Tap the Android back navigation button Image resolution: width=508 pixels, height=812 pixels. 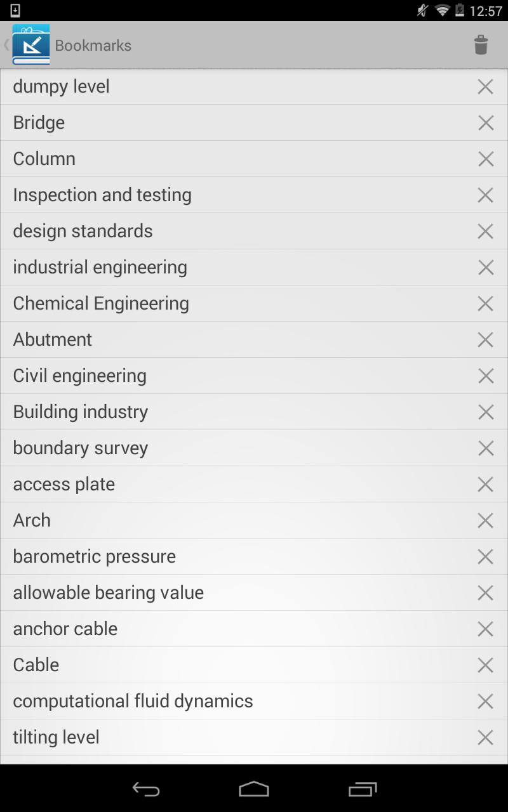pyautogui.click(x=146, y=789)
